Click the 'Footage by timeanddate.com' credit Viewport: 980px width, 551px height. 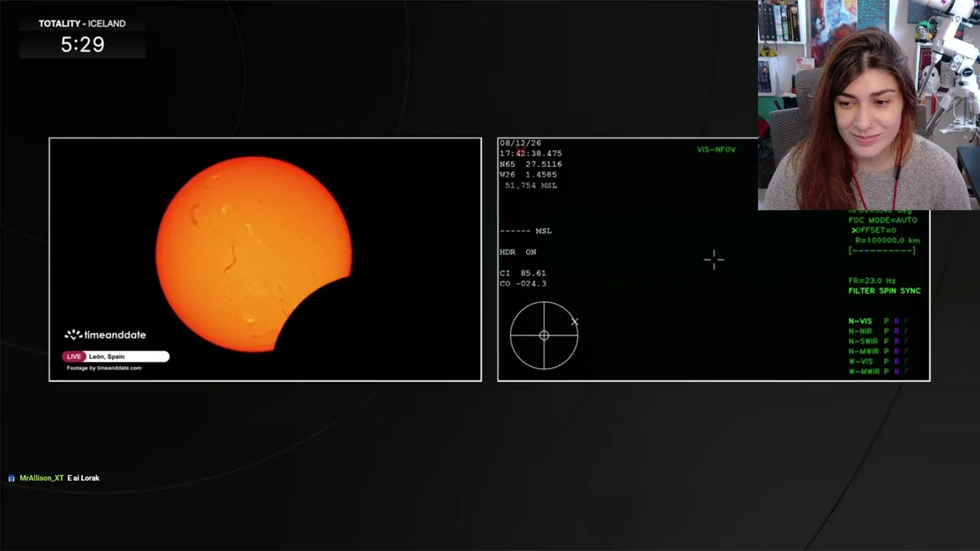104,368
